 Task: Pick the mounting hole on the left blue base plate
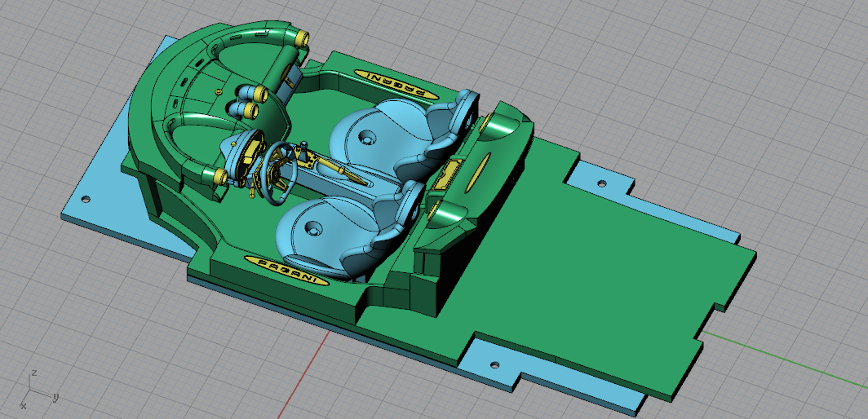tap(85, 199)
